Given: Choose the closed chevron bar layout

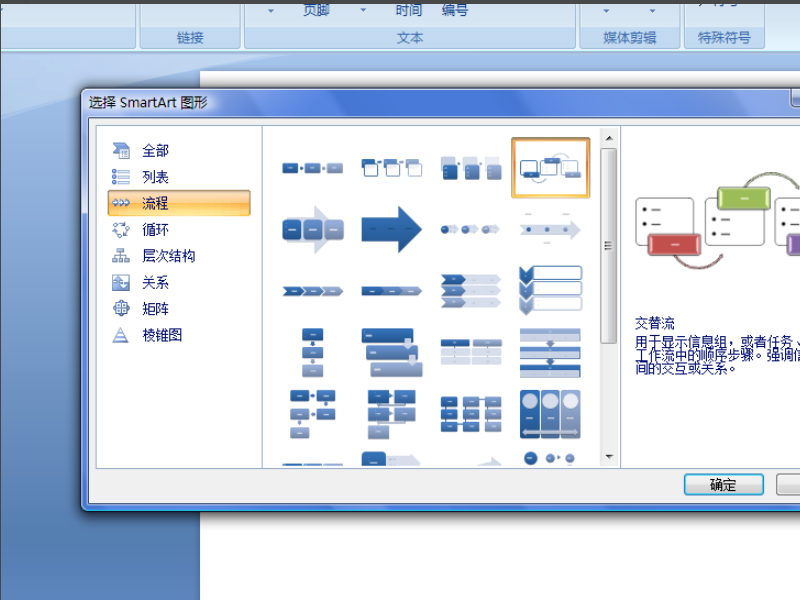Looking at the screenshot, I should (x=392, y=291).
